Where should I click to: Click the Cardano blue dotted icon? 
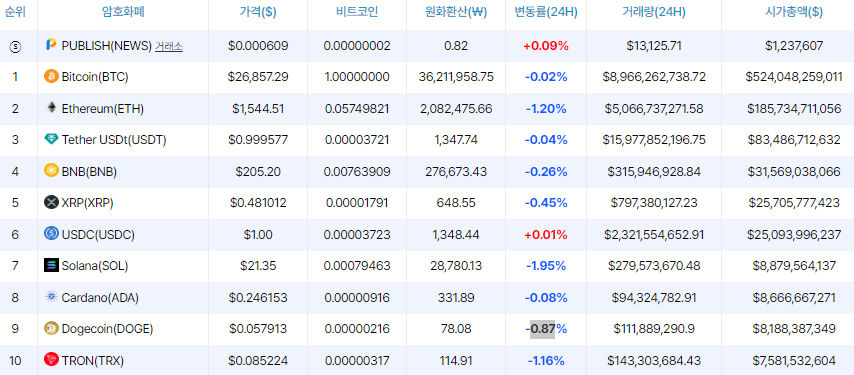51,297
